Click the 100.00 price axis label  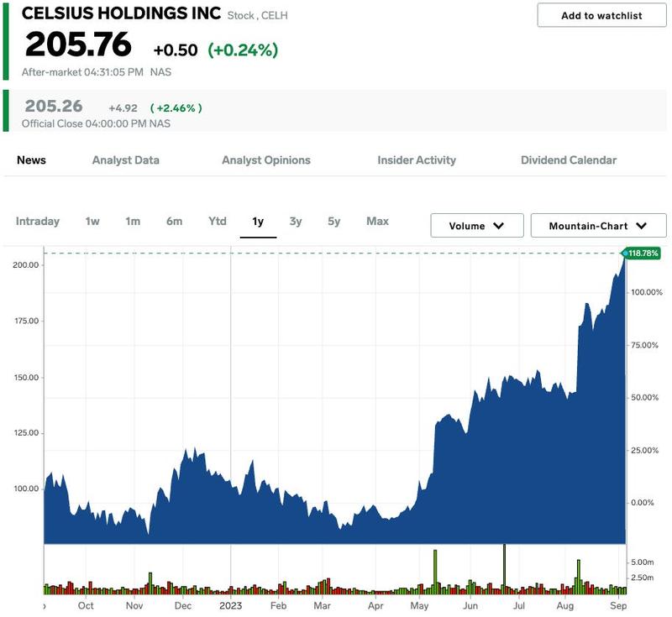pos(26,489)
